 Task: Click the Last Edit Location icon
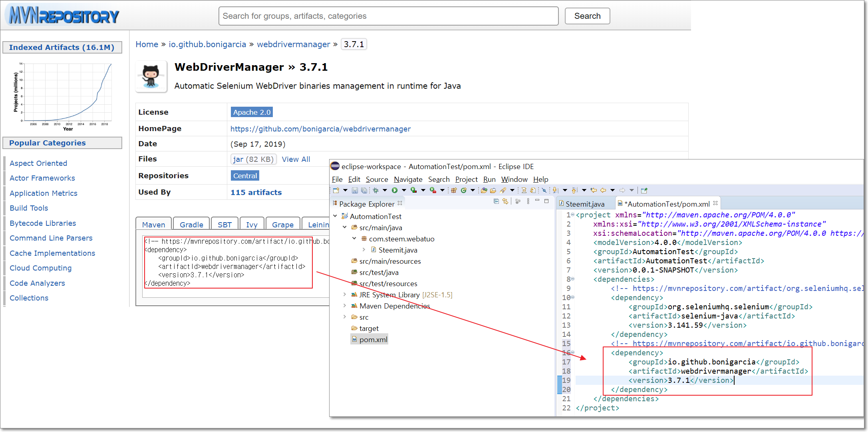point(594,190)
